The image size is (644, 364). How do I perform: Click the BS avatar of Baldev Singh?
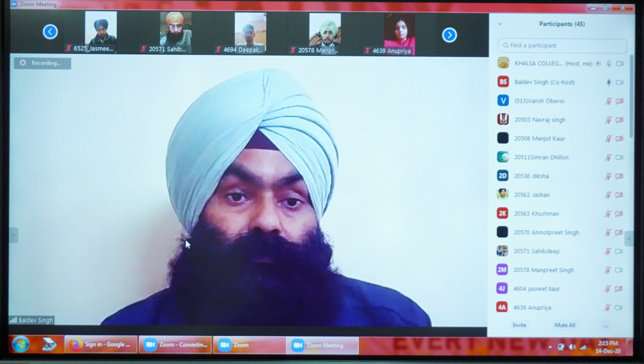tap(503, 81)
